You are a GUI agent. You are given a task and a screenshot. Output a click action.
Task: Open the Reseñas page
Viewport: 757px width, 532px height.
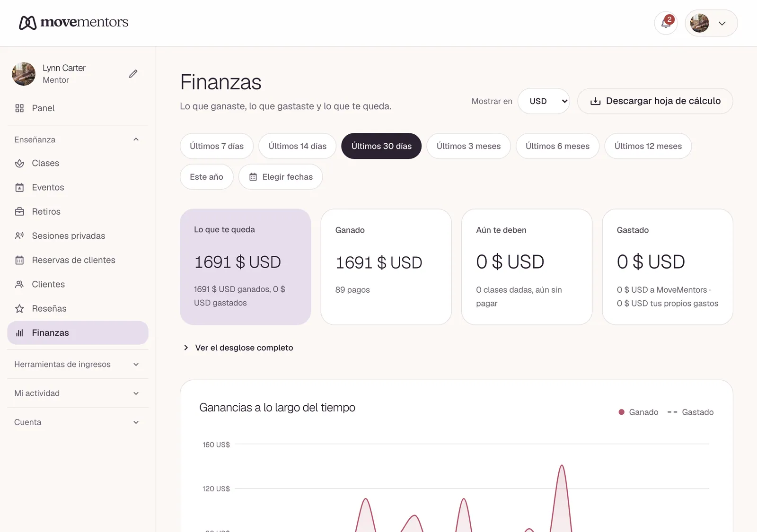[78, 308]
